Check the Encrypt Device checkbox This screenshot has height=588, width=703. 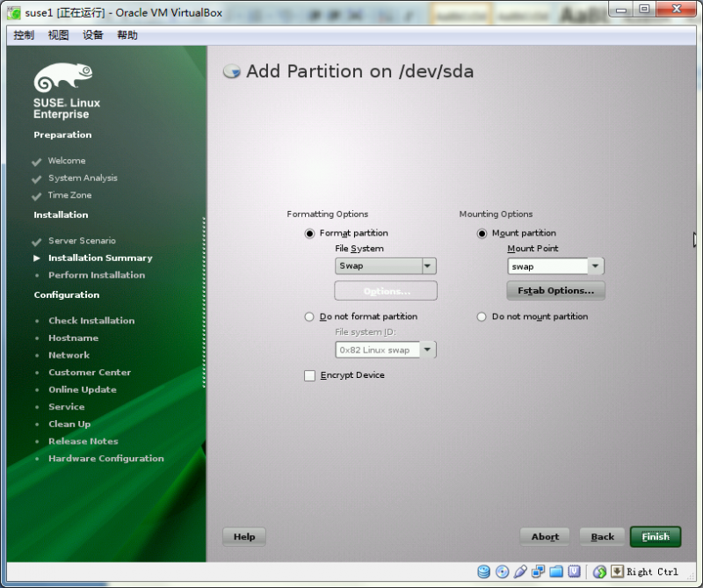pos(309,374)
